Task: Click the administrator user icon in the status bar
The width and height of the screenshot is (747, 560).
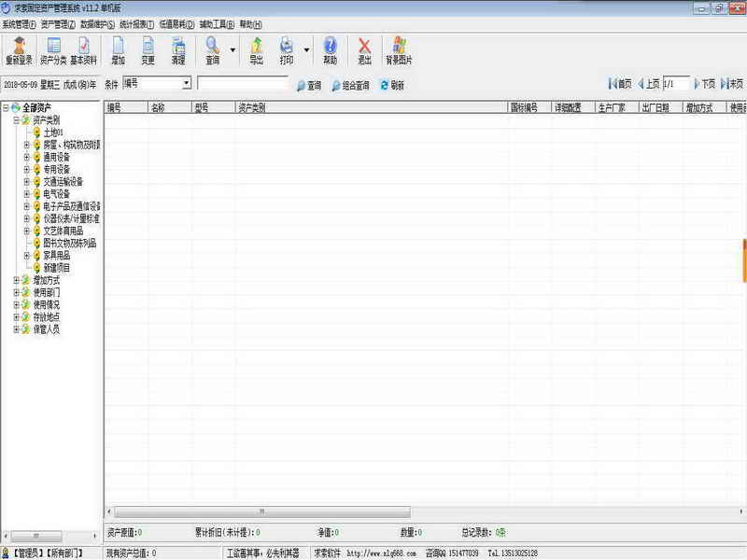Action: [x=6, y=553]
